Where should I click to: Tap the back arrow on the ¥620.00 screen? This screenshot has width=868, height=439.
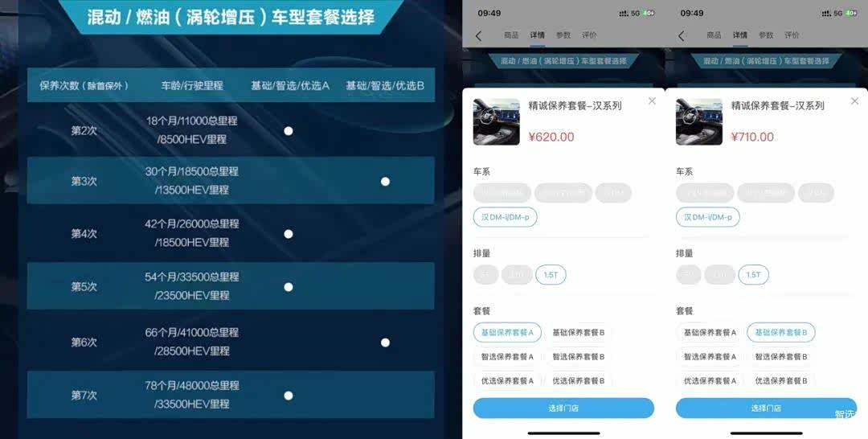479,36
